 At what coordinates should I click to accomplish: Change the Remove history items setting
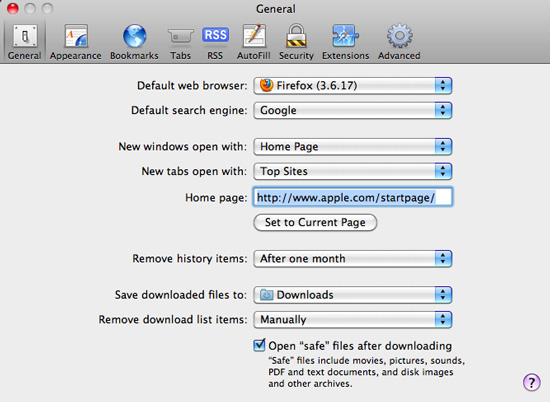[x=353, y=259]
